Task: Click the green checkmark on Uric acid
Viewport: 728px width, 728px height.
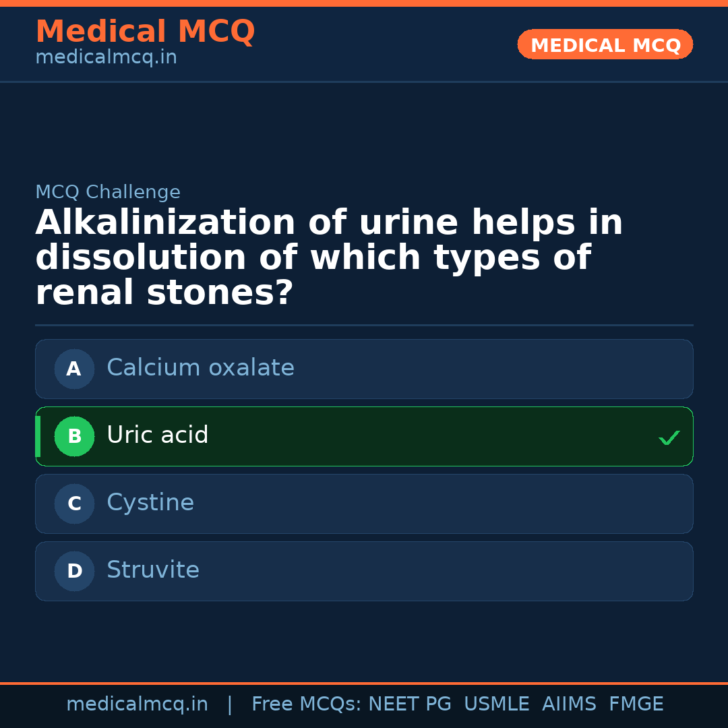Action: 669,437
